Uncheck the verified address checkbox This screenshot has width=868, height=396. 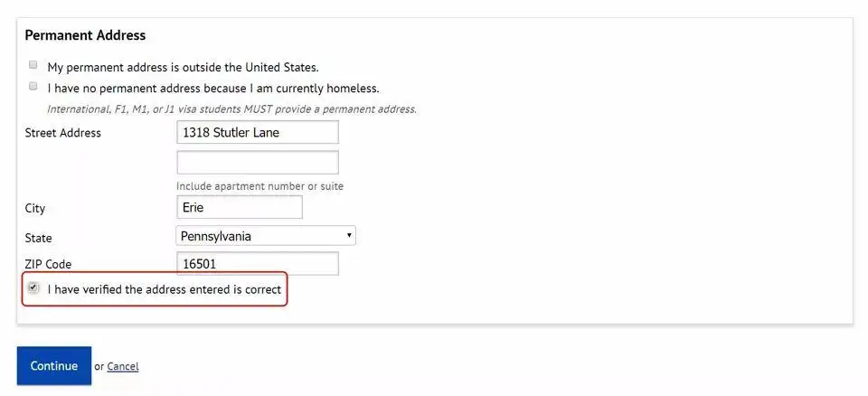coord(33,288)
